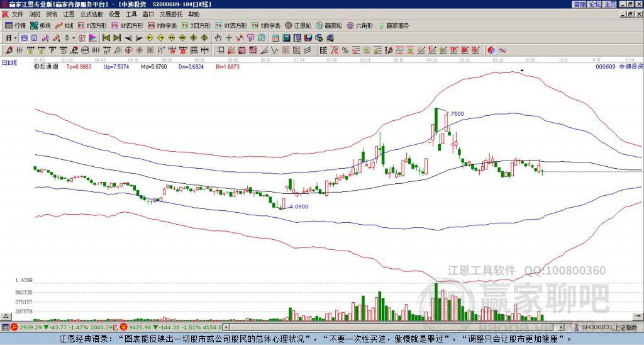Screen dimensions: 644x345
Task: Open the 公式选股 menu
Action: pyautogui.click(x=92, y=14)
